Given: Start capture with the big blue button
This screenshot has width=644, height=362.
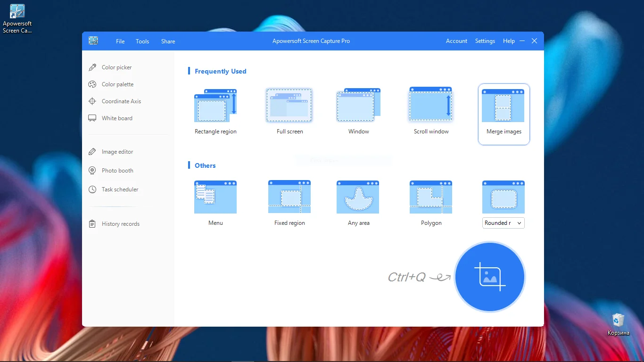Looking at the screenshot, I should (490, 277).
